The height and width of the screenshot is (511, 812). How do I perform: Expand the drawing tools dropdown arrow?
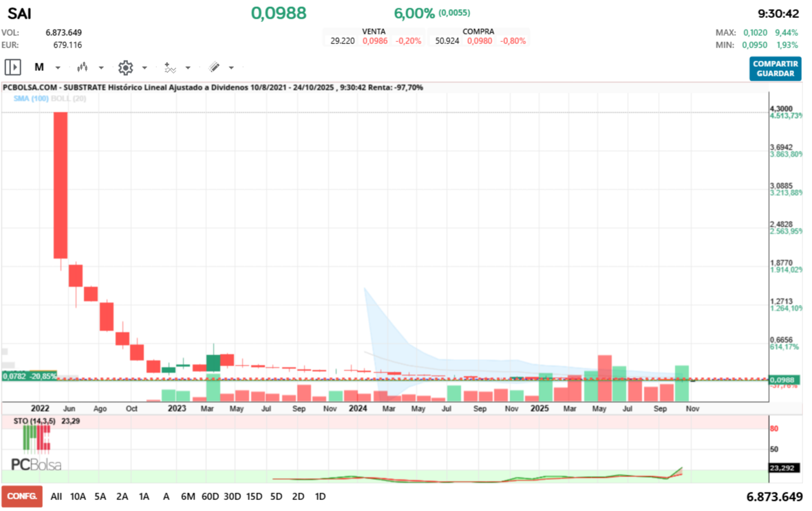[x=231, y=68]
